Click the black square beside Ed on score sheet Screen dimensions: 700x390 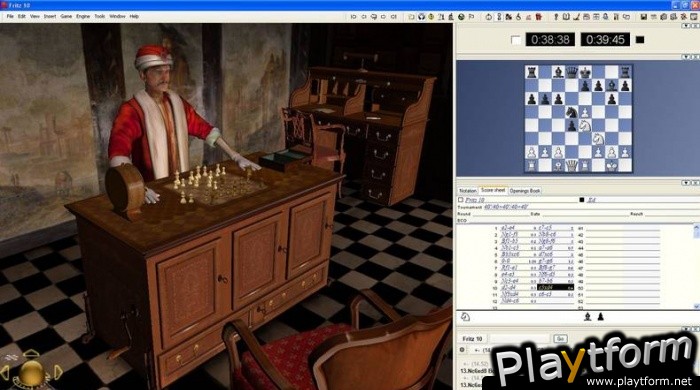coord(582,200)
